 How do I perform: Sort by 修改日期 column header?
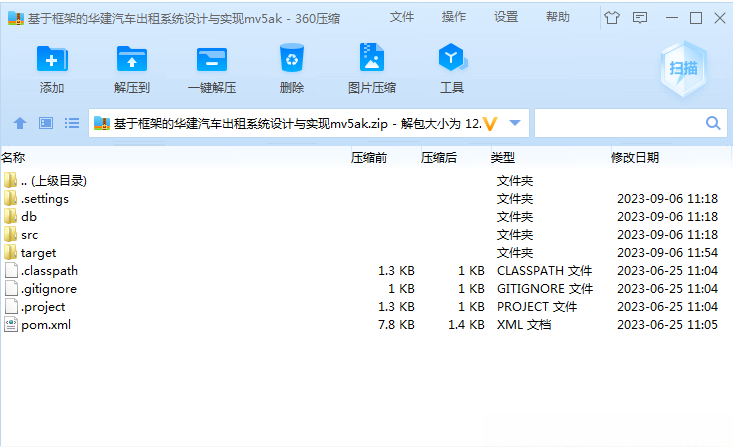[635, 158]
